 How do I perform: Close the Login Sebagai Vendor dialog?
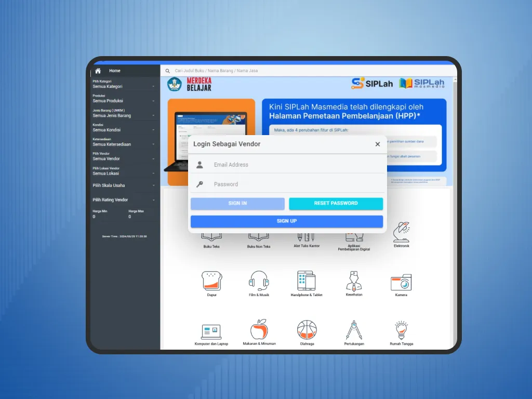378,144
